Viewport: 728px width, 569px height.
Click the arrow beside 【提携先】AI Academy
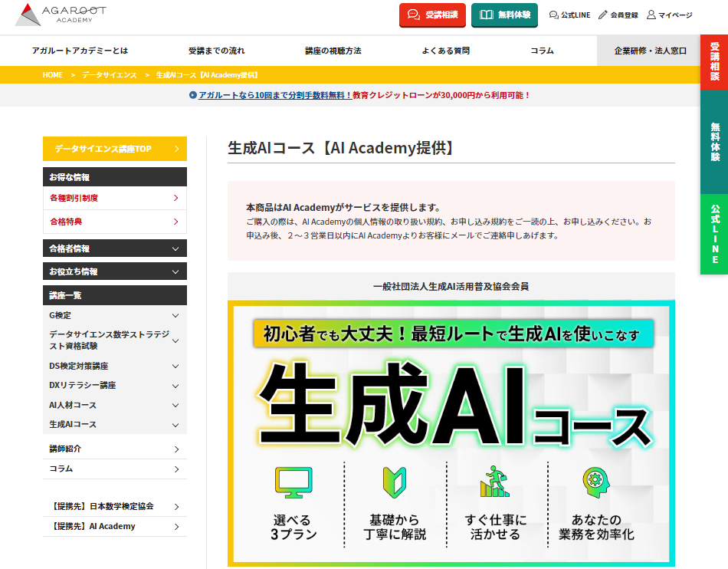tap(176, 527)
